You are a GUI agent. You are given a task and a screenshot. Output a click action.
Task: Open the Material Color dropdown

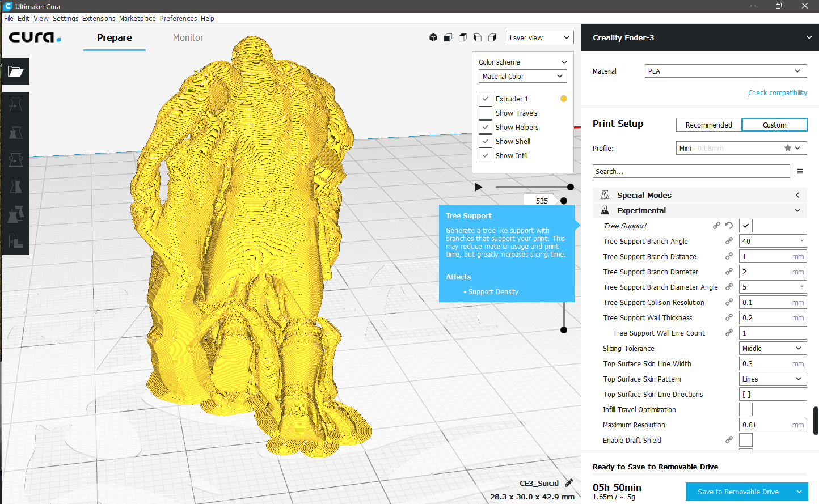click(x=522, y=76)
